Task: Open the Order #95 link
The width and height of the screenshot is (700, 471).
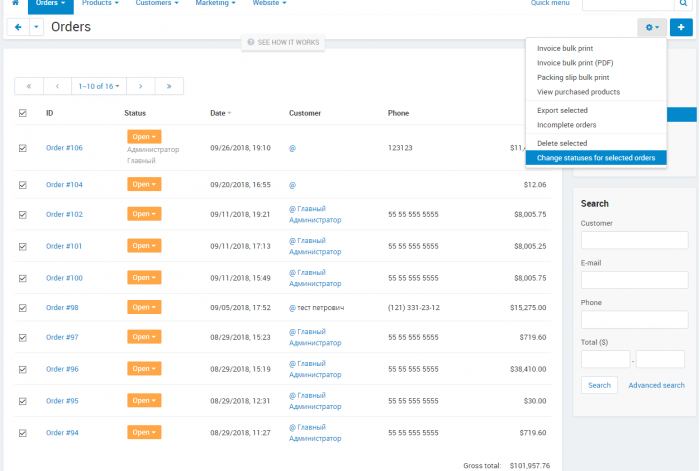Action: 62,401
